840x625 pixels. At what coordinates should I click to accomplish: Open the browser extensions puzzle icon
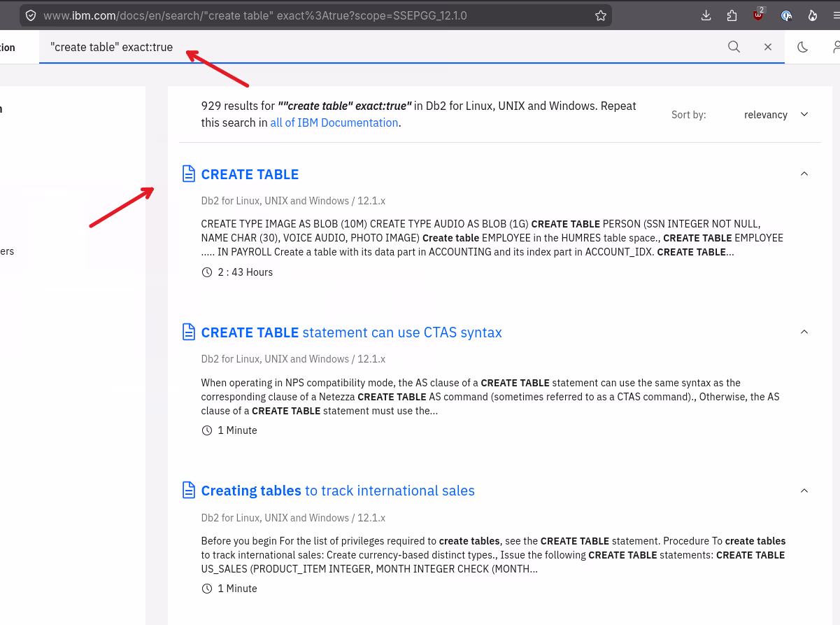pos(732,15)
